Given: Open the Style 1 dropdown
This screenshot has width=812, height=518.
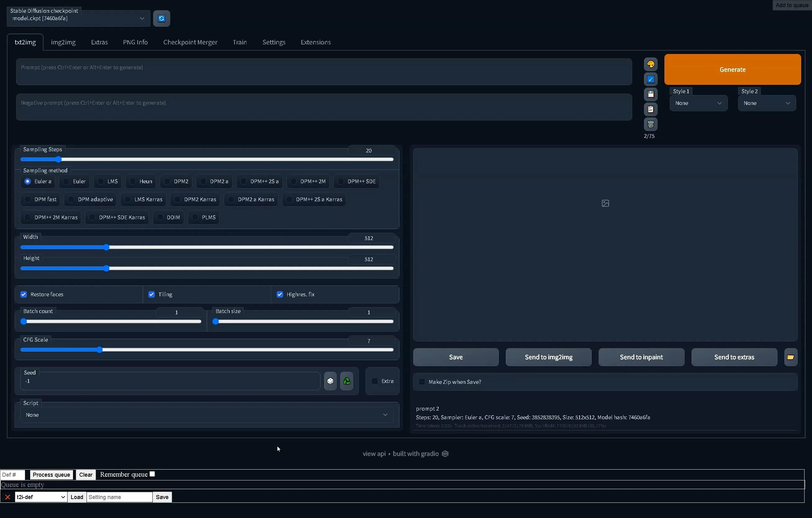Looking at the screenshot, I should click(698, 103).
